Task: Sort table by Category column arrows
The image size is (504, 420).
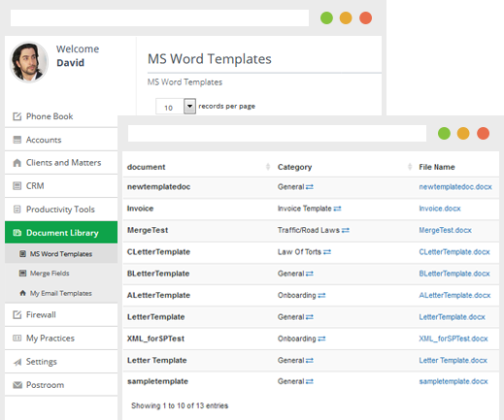Action: [x=410, y=167]
